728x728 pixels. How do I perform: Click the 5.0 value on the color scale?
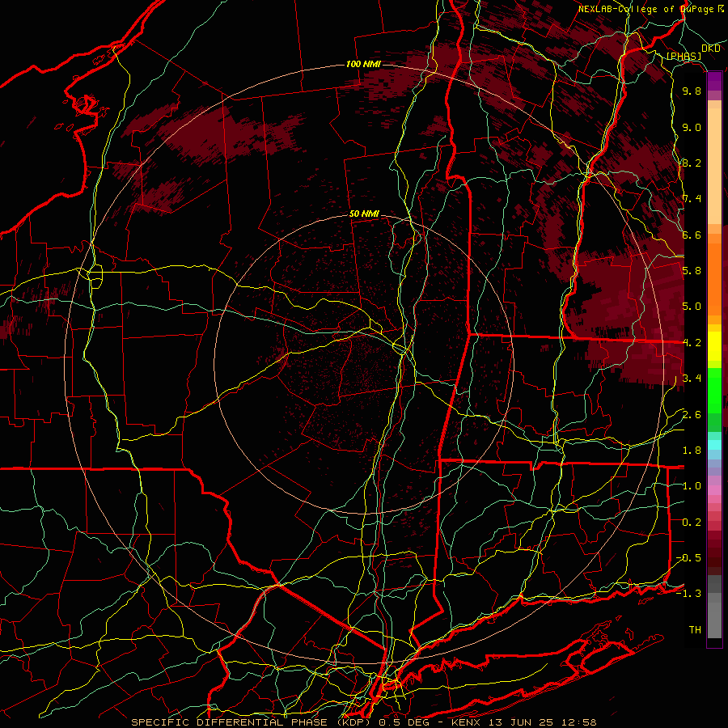click(692, 307)
